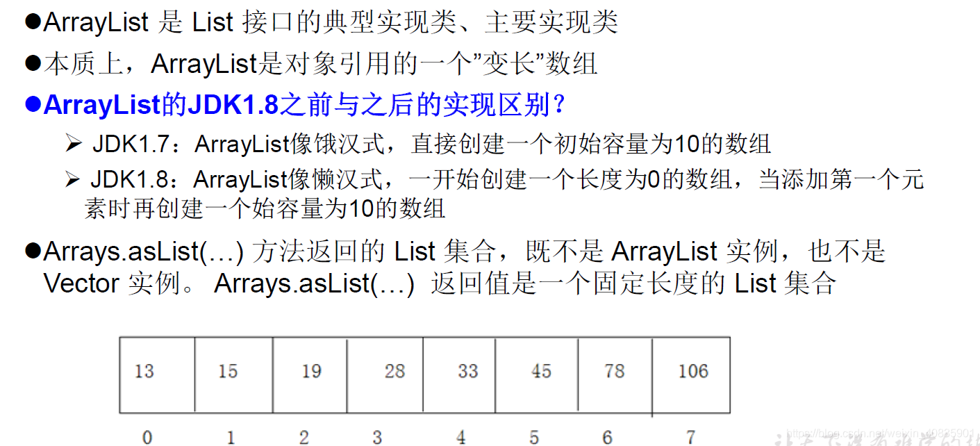Click the index label 2 below the array
This screenshot has height=446, width=980.
304,437
